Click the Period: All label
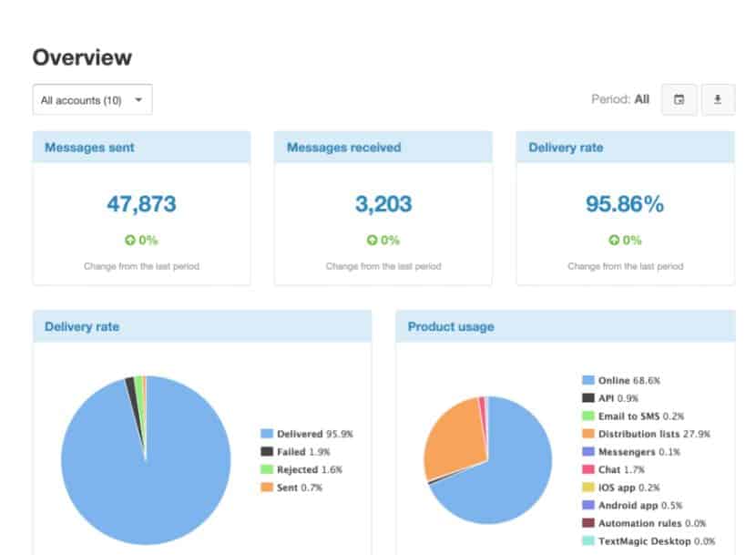This screenshot has height=555, width=756. (x=620, y=100)
